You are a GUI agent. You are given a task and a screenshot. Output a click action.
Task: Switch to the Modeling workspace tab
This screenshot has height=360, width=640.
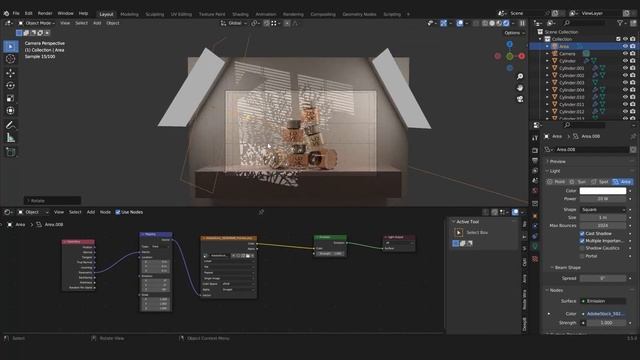click(129, 14)
